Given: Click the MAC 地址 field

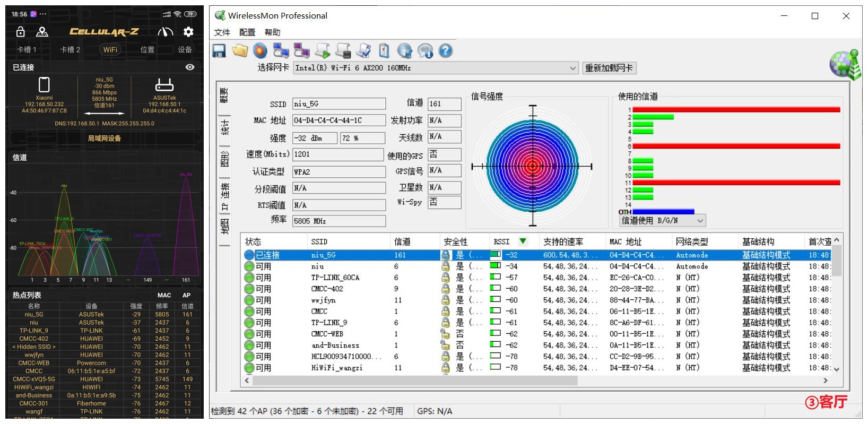Looking at the screenshot, I should pyautogui.click(x=339, y=120).
